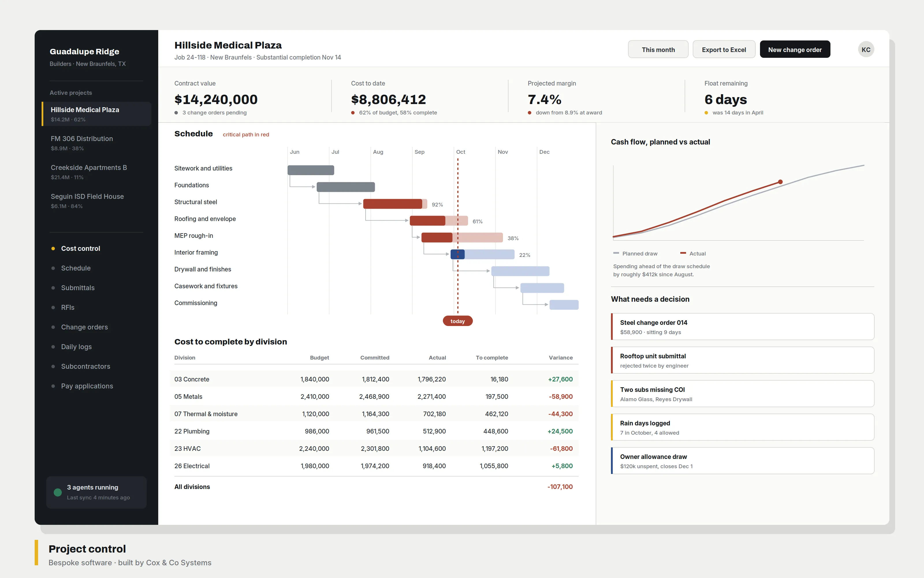Screen dimensions: 924x578
Task: Click the Actual cash flow endpoint dot
Action: [x=780, y=182]
